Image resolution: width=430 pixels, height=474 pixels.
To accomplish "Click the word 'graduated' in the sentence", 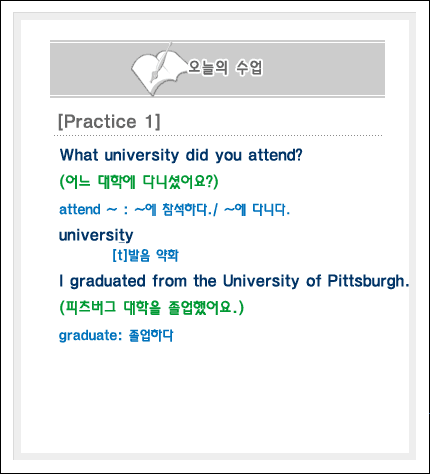I will point(107,281).
